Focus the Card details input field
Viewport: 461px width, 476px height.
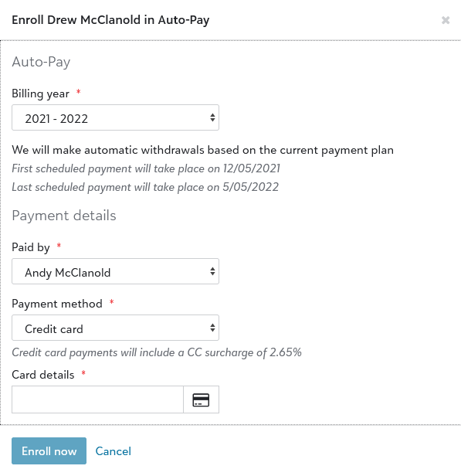[97, 399]
